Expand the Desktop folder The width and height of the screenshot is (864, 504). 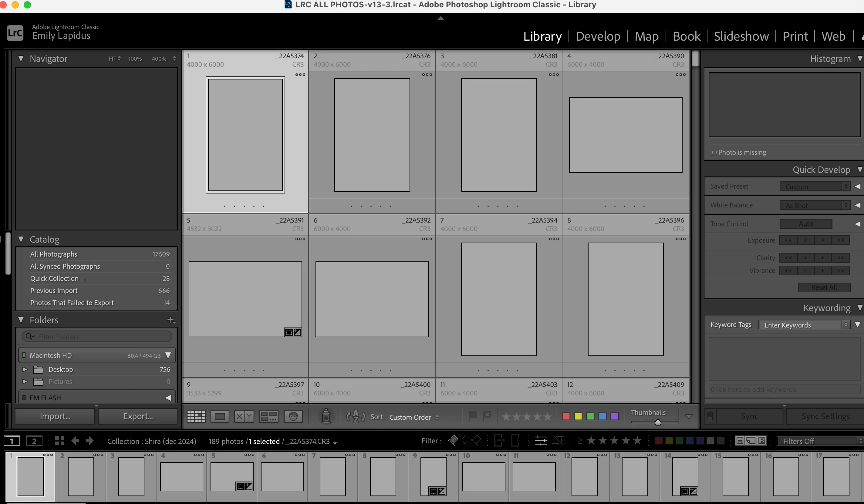[x=24, y=369]
